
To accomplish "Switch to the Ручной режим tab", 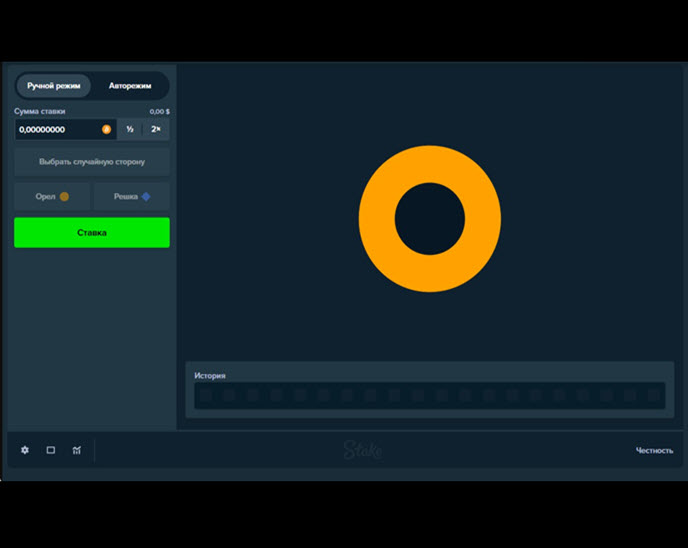I will pyautogui.click(x=54, y=86).
